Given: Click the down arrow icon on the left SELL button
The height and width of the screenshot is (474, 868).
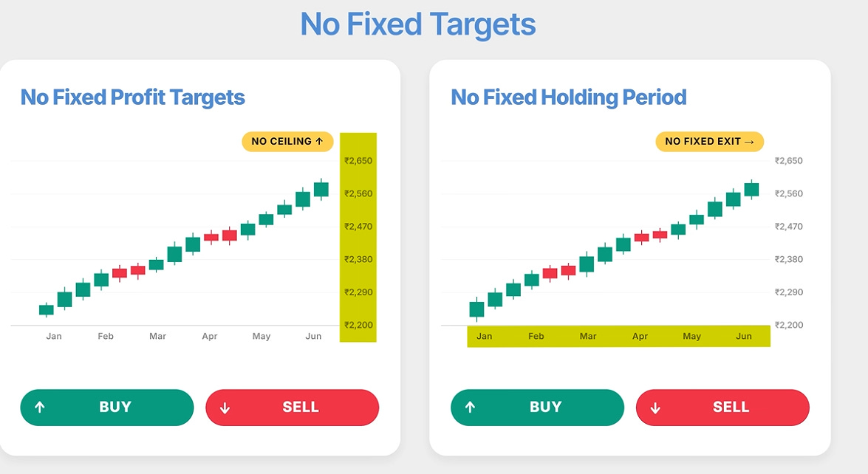Looking at the screenshot, I should pos(225,408).
